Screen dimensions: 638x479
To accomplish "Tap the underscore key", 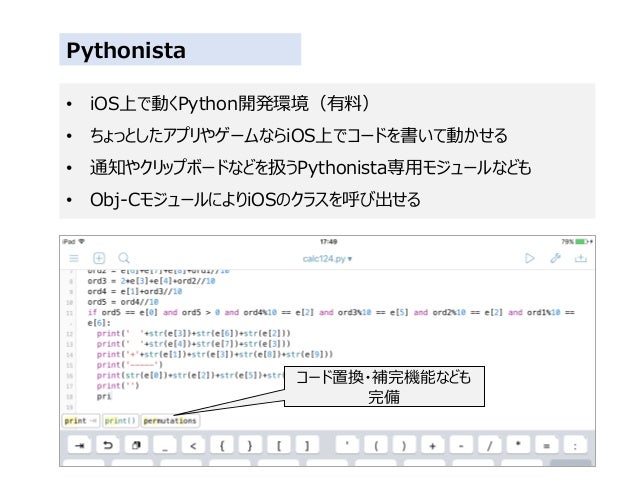I will pos(165,445).
